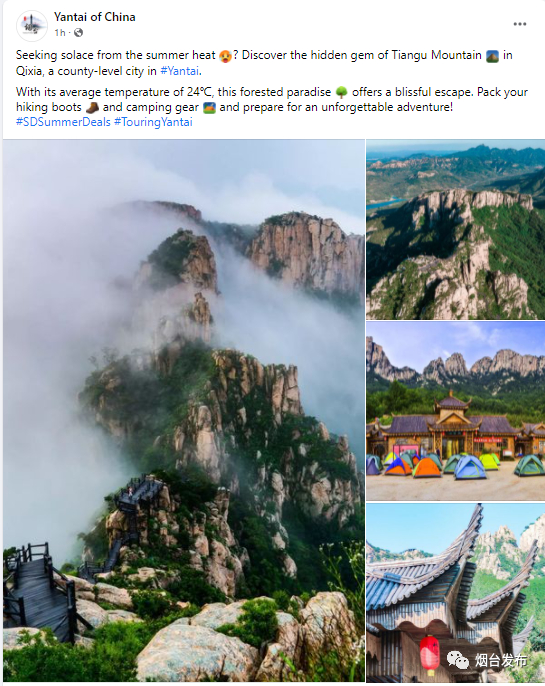Click the 烟台发布 watermark text
Viewport: 545px width, 686px height.
[x=501, y=660]
